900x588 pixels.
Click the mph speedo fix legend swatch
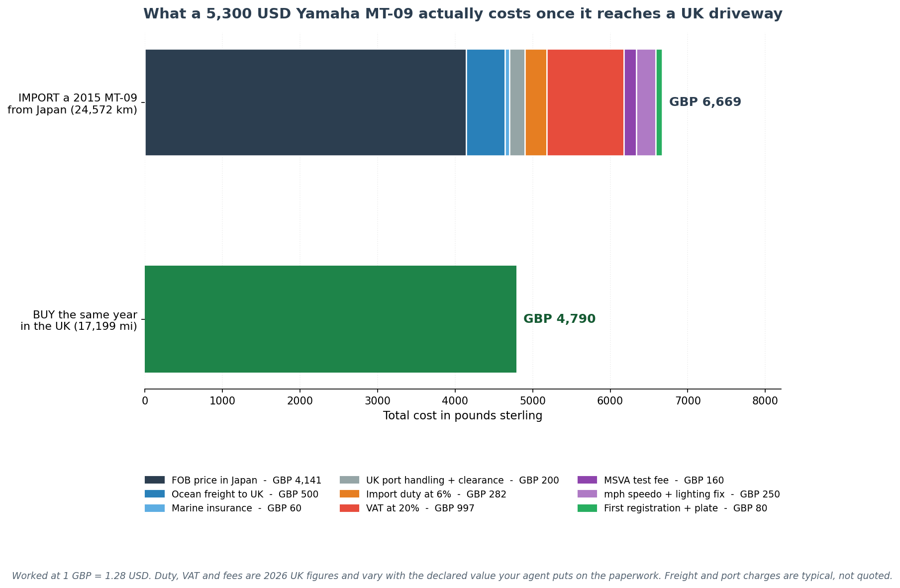click(x=587, y=494)
